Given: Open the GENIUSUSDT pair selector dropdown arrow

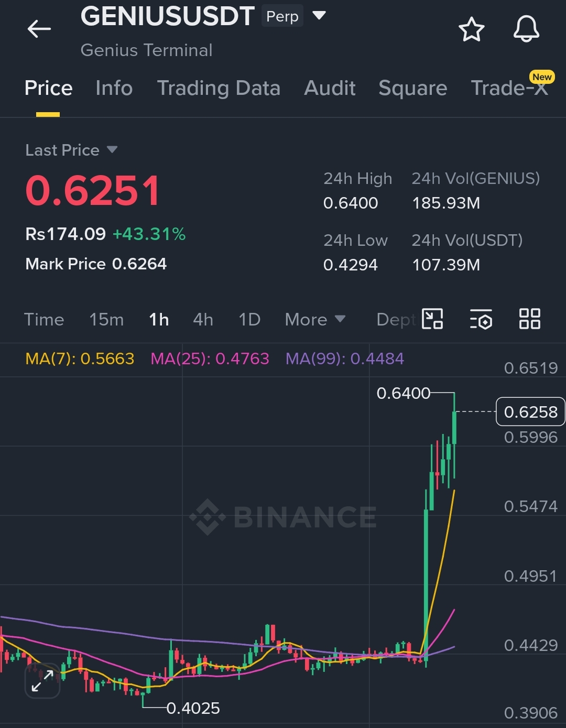Looking at the screenshot, I should (x=319, y=15).
